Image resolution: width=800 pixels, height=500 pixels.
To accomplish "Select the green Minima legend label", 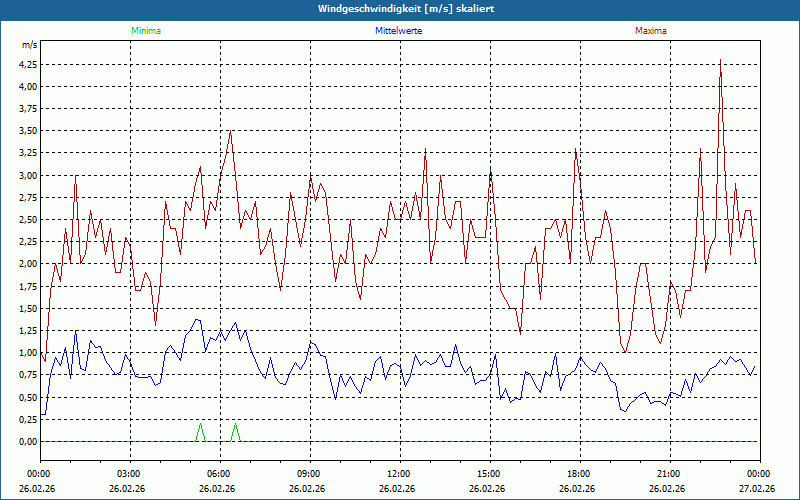I will [x=146, y=31].
